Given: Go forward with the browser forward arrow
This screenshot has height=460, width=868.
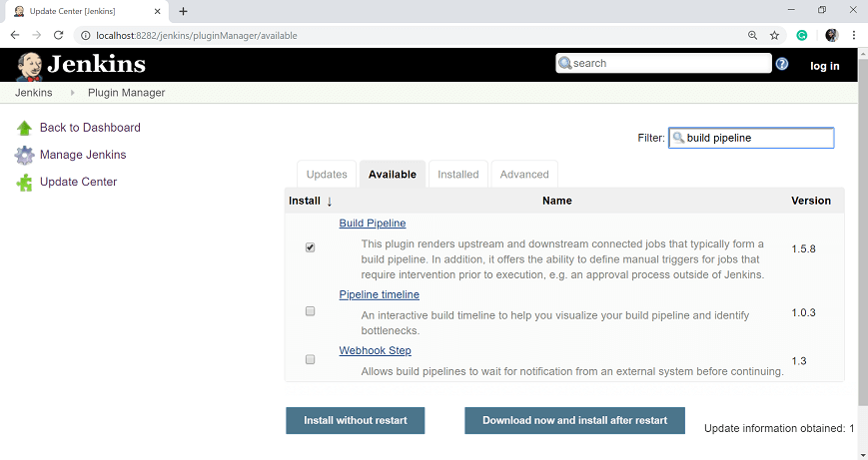Looking at the screenshot, I should [37, 35].
